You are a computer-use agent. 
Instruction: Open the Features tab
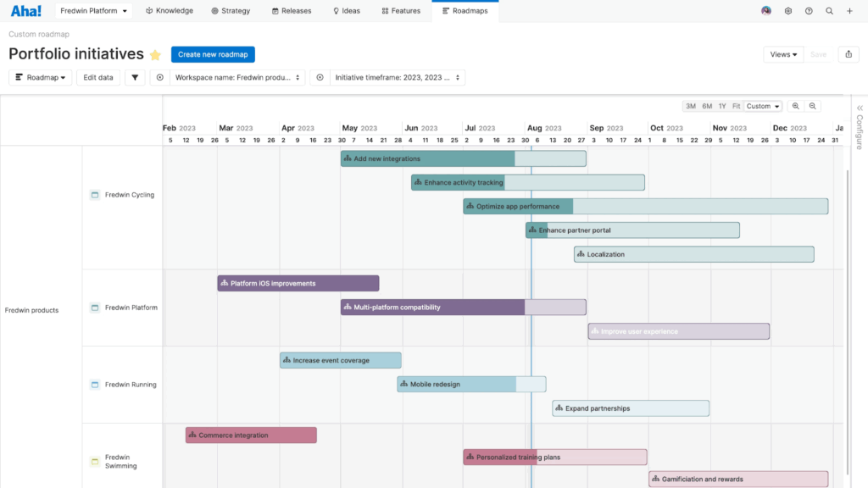pos(401,11)
